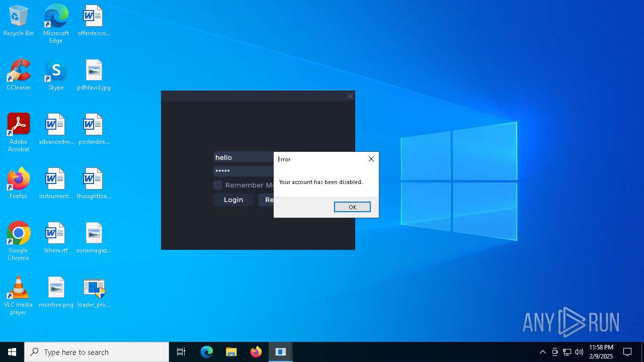Image resolution: width=644 pixels, height=362 pixels.
Task: Click the username field containing hello
Action: pos(244,157)
